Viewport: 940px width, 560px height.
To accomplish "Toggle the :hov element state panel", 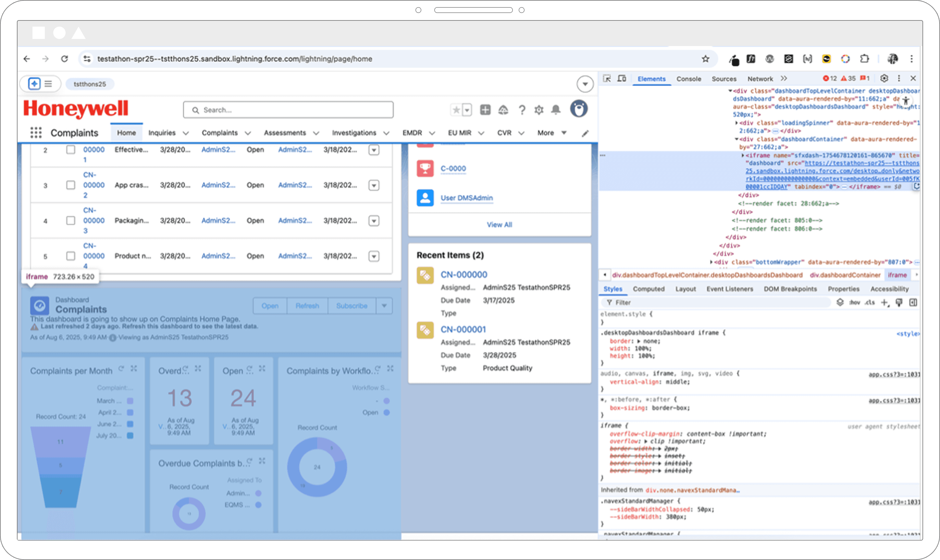I will click(855, 303).
